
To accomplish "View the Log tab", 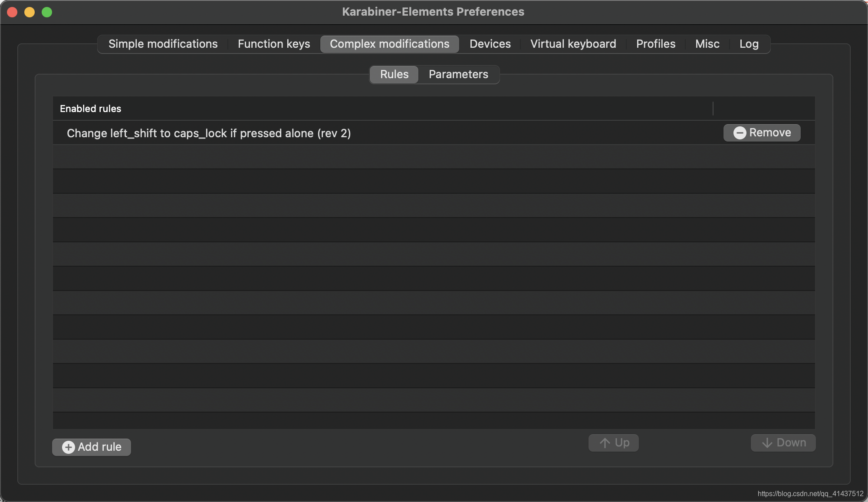I will (749, 44).
